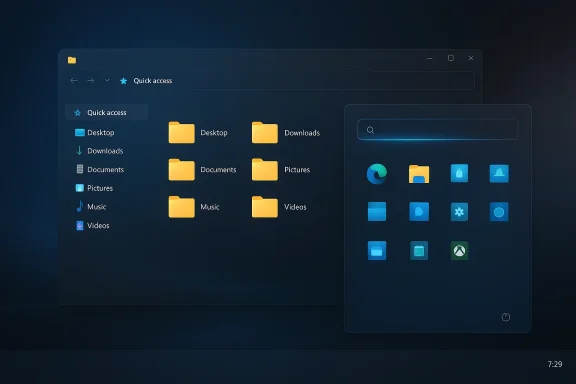Open the chat bubble app tile
This screenshot has width=576, height=384.
point(419,212)
